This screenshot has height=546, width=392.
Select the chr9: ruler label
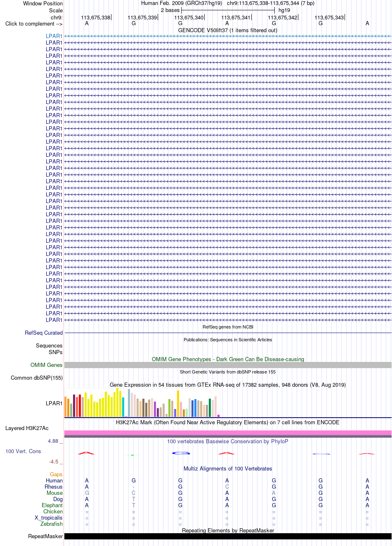[57, 17]
